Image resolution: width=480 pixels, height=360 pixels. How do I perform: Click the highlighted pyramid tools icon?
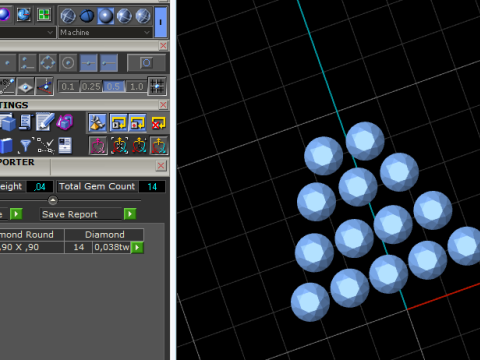click(98, 122)
